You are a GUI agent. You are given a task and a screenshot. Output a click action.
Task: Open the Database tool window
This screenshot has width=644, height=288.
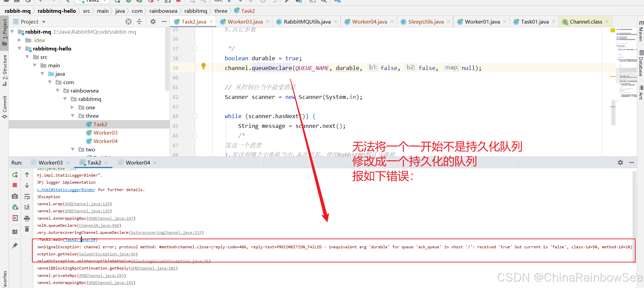[x=641, y=64]
